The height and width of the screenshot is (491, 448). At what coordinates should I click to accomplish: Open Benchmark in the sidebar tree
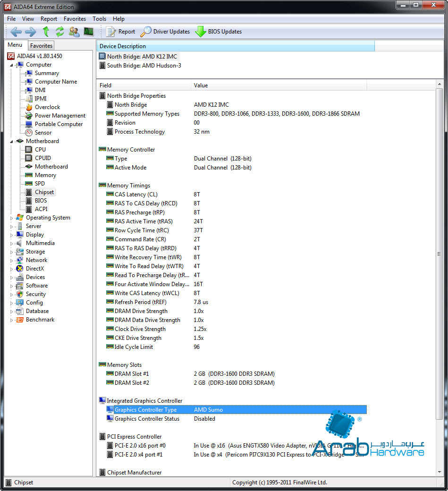[40, 320]
